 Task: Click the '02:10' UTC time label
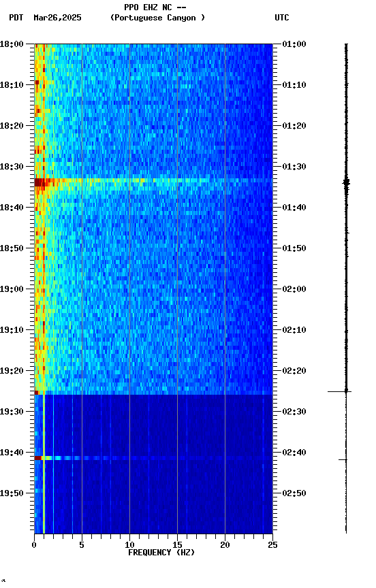pos(294,330)
